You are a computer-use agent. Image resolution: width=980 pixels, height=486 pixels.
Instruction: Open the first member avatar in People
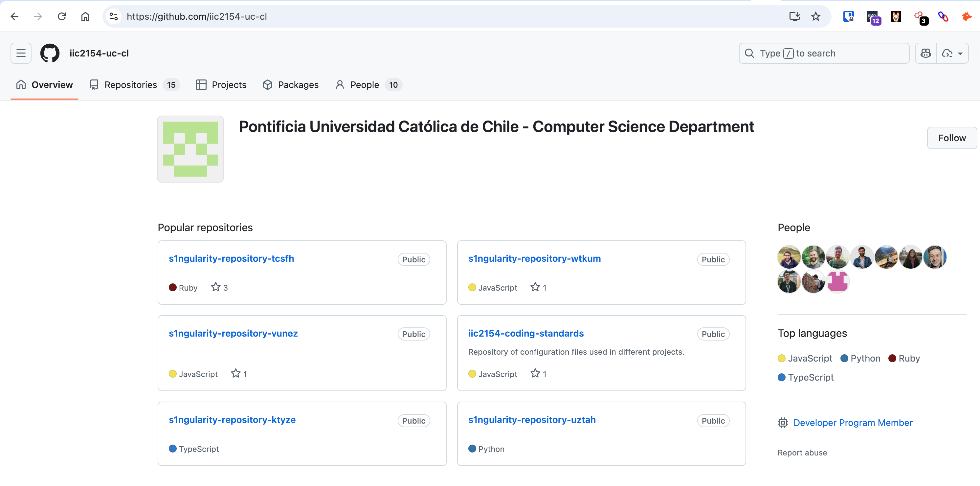[789, 257]
